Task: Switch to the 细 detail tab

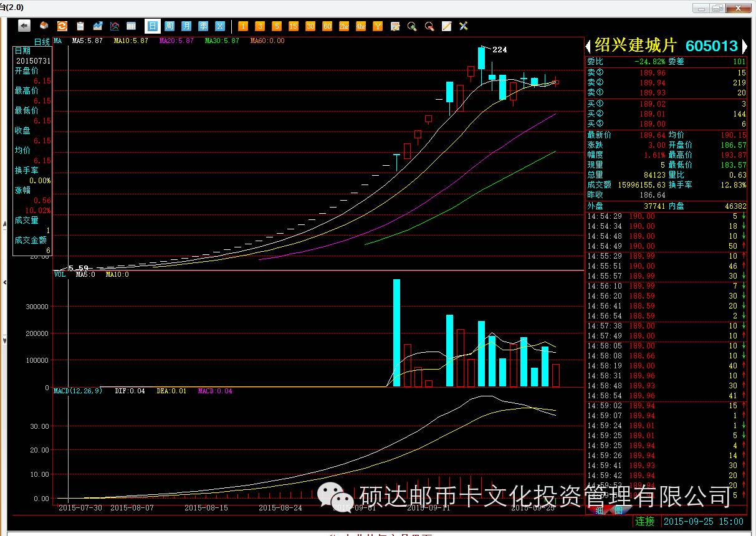Action: click(x=600, y=510)
